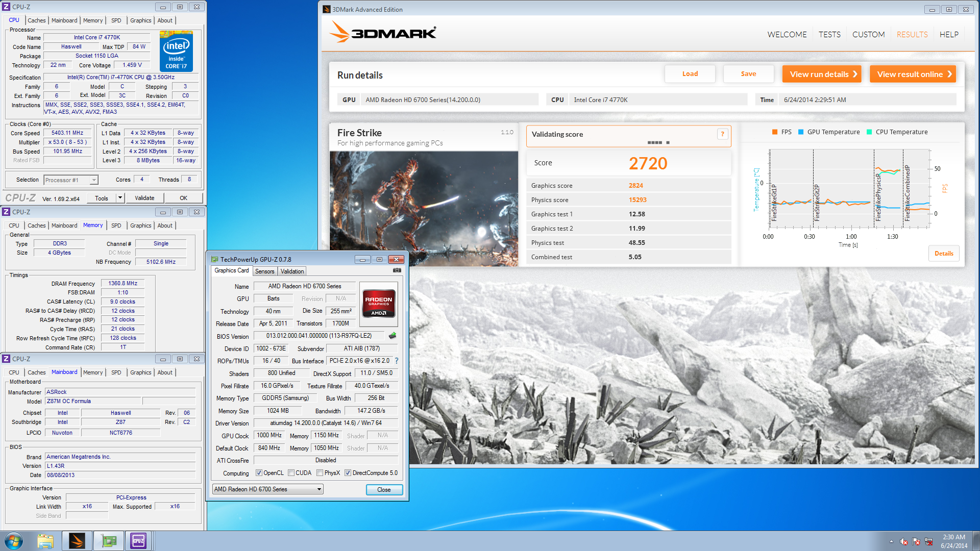The width and height of the screenshot is (980, 551).
Task: Open the AMD Radeon HD 6700 Series GPU selector
Action: coord(267,489)
